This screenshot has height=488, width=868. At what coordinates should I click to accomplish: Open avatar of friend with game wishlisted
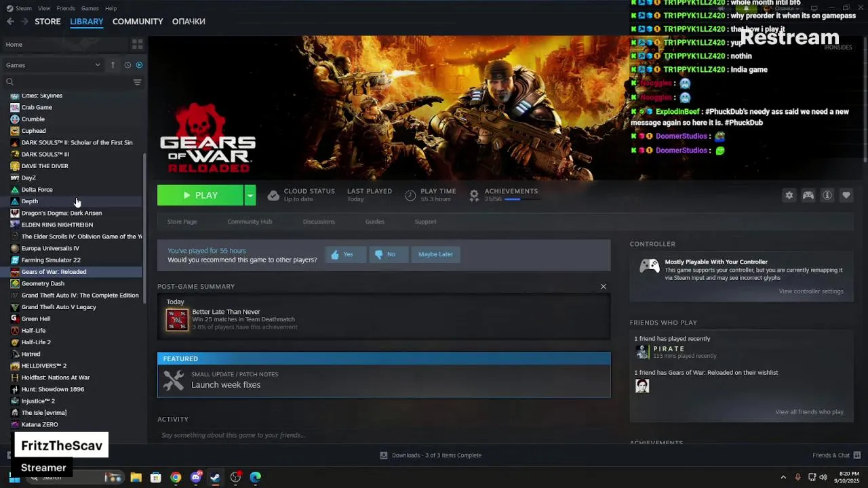pos(642,386)
